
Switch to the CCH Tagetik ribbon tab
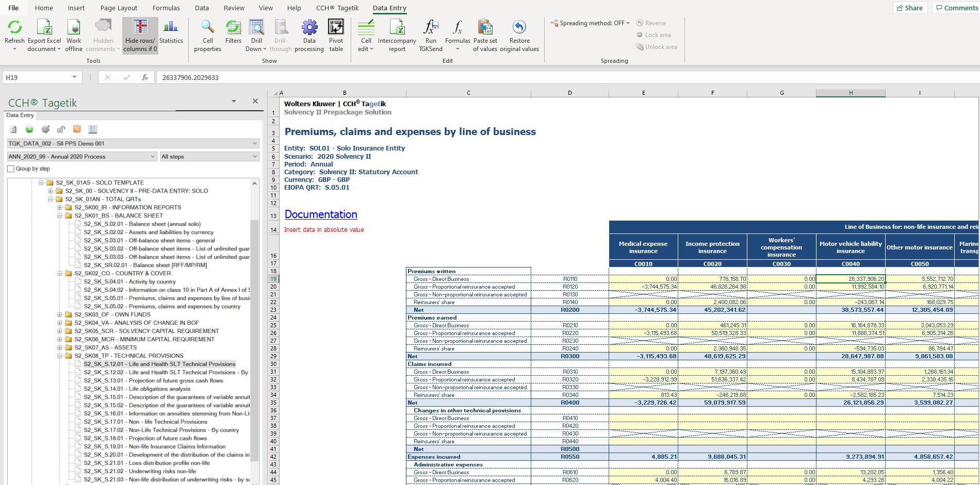[337, 8]
